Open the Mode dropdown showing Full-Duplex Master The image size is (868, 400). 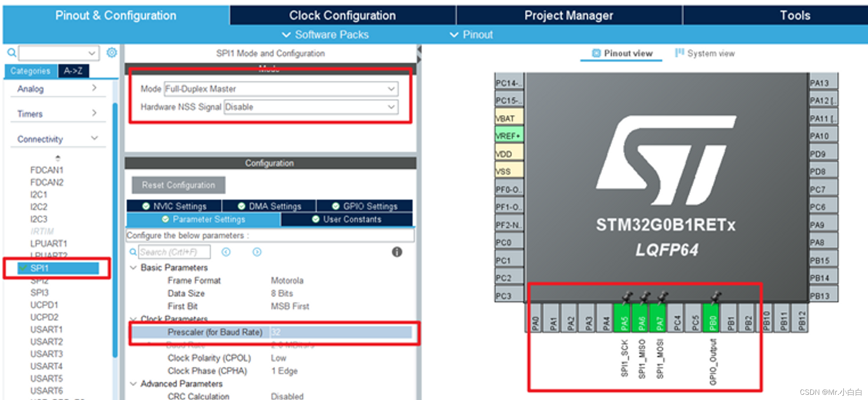pyautogui.click(x=281, y=89)
